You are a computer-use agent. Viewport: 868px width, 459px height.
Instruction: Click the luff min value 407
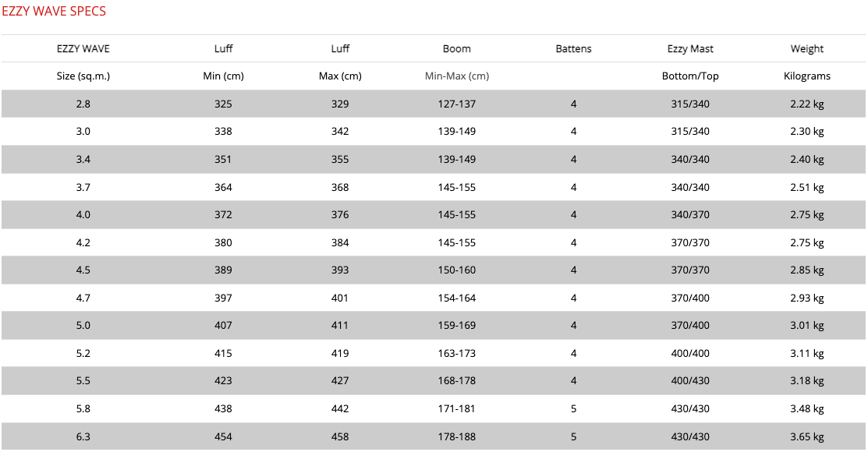click(x=223, y=326)
